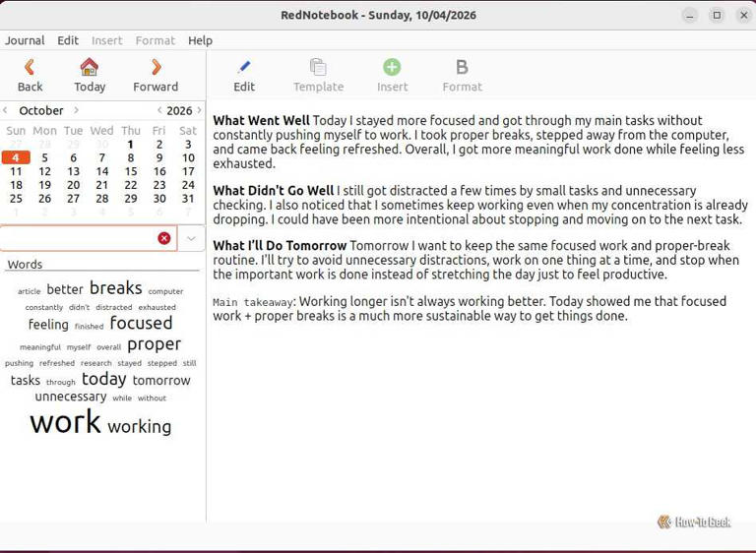Go to previous month arrow beside October

[x=5, y=110]
